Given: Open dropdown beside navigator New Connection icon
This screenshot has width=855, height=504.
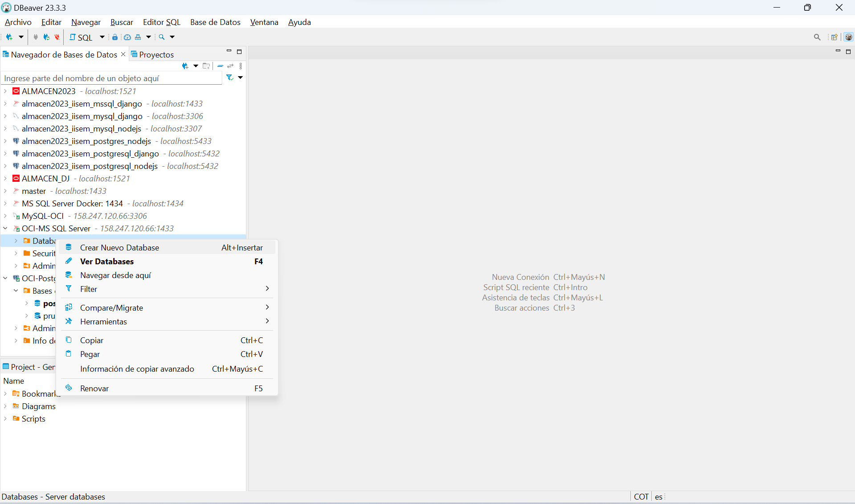Looking at the screenshot, I should [196, 66].
